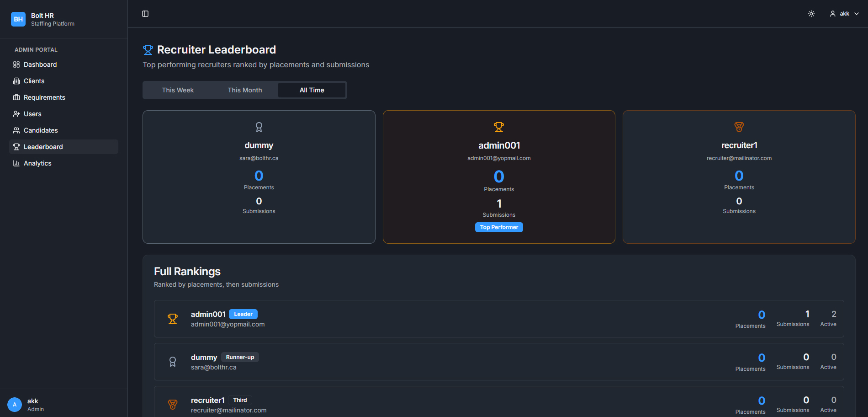Click the Leaderboard trophy sidebar icon

(16, 147)
